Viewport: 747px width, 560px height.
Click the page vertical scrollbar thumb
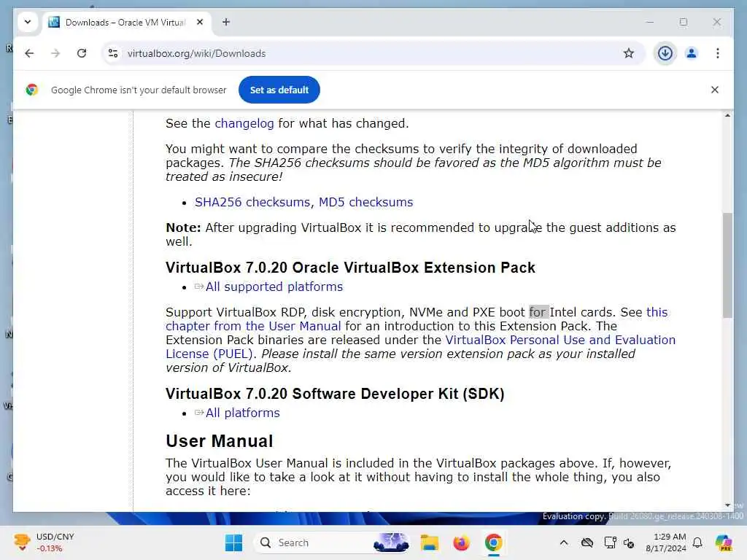727,265
